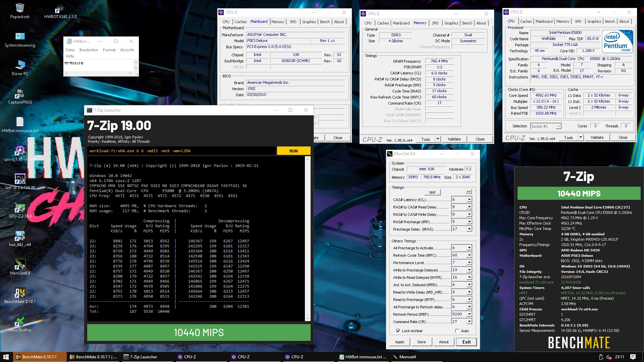The height and width of the screenshot is (362, 644).
Task: Switch to HWBot mrmouse.txt taskbar item
Action: [362, 357]
